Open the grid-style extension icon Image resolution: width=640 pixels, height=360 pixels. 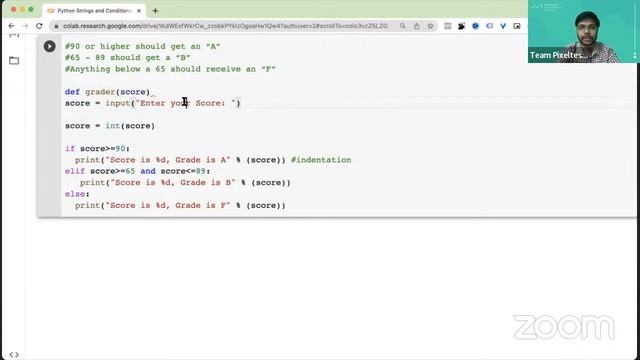click(448, 26)
